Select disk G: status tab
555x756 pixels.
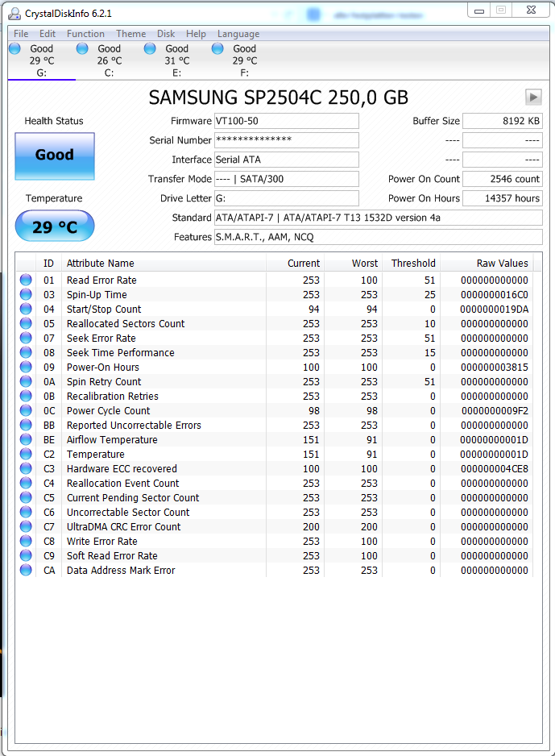coord(41,60)
